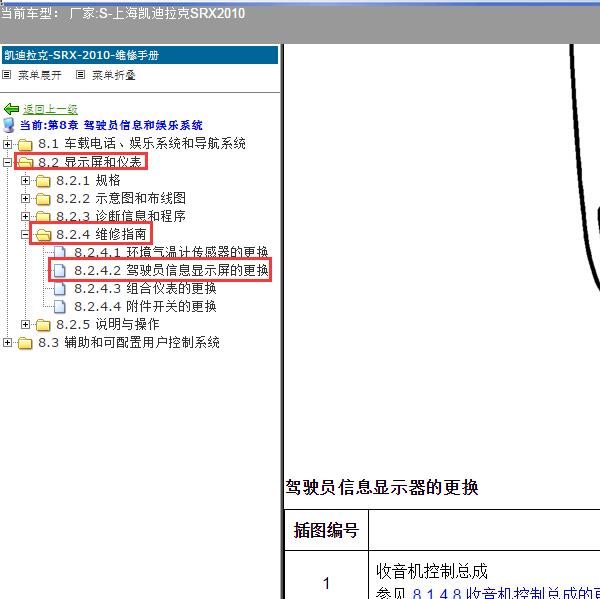Click folder icon of 8.2.1 规格
This screenshot has height=599, width=600.
coord(43,180)
